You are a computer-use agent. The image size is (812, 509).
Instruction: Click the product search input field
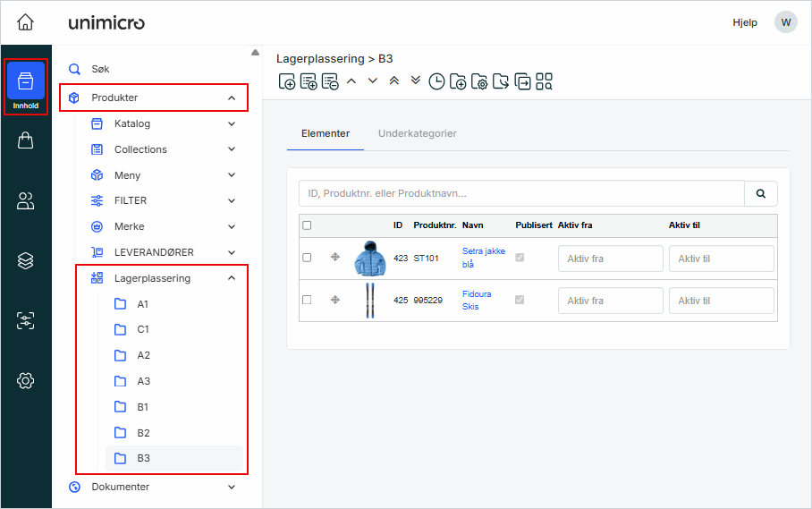[521, 193]
